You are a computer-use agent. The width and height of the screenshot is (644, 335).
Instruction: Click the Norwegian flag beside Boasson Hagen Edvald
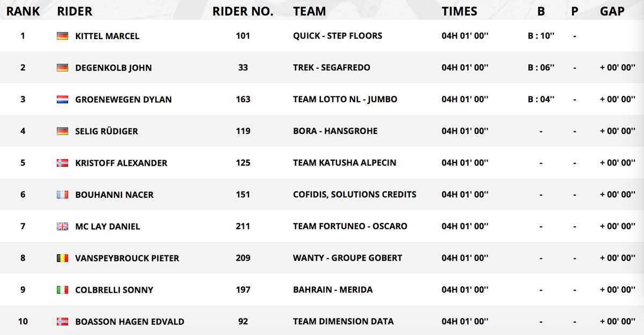[x=62, y=322]
